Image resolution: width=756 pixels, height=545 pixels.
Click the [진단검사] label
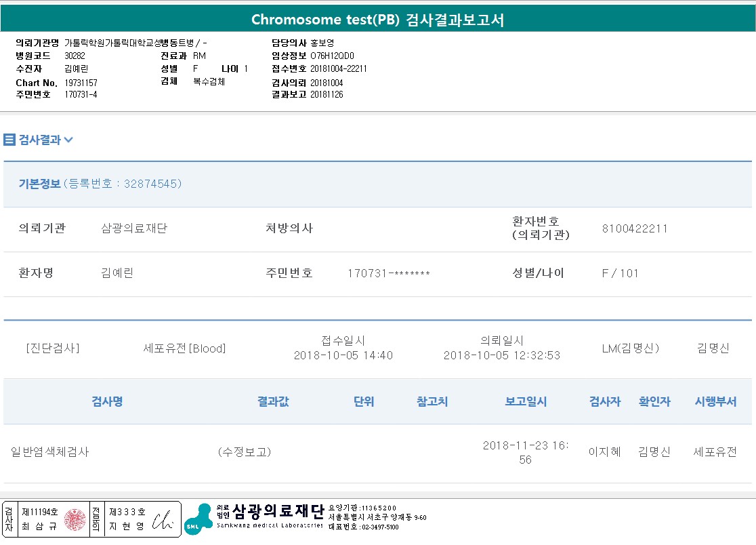coord(53,348)
